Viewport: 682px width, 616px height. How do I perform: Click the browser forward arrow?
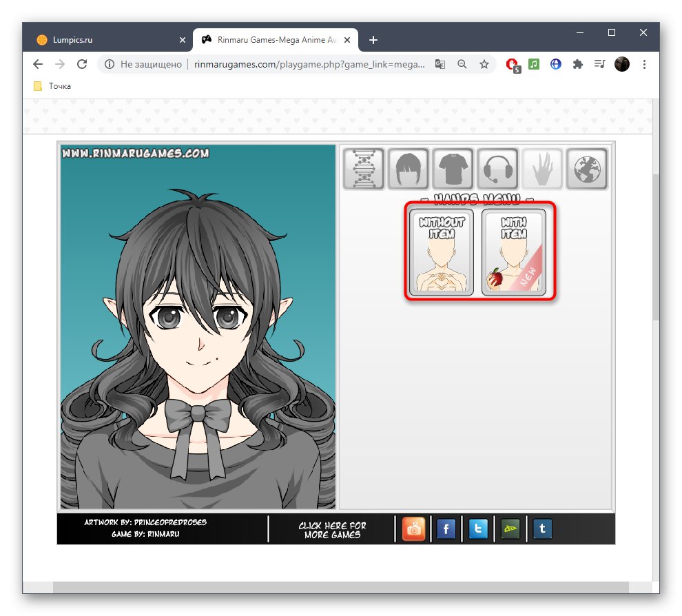[x=59, y=64]
